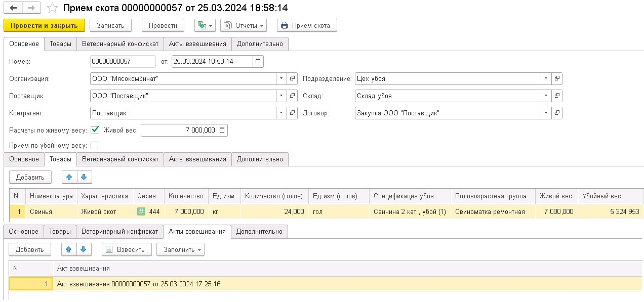Open Склад record using its open-form icon

pyautogui.click(x=557, y=96)
